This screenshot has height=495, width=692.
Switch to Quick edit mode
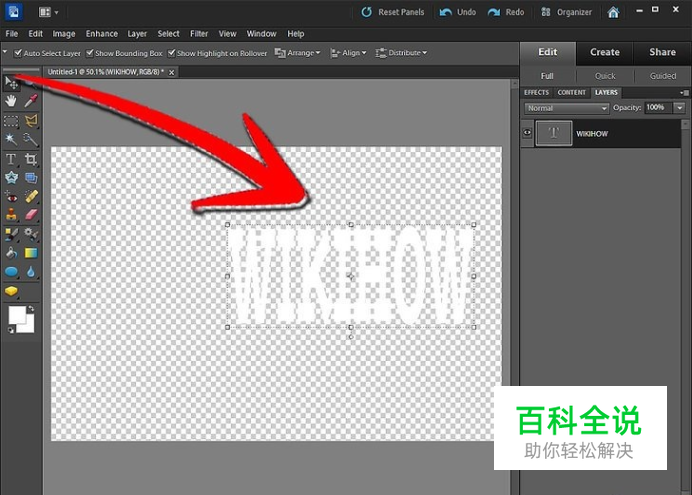(x=605, y=76)
